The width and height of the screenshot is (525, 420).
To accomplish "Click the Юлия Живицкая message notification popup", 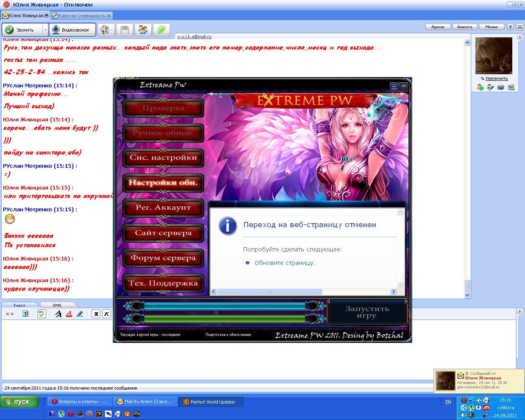I will (479, 380).
